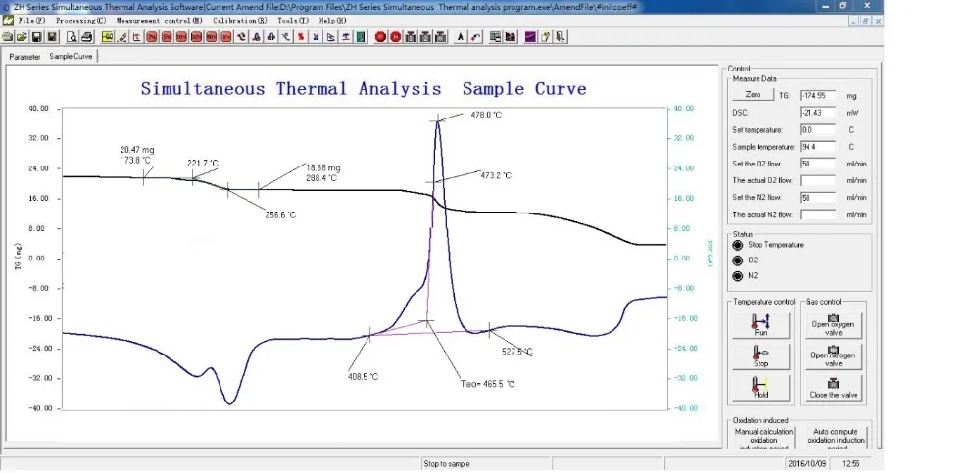Viewport: 980px width, 473px height.
Task: Click the small axis chart icon before 1%
Action: point(137,37)
